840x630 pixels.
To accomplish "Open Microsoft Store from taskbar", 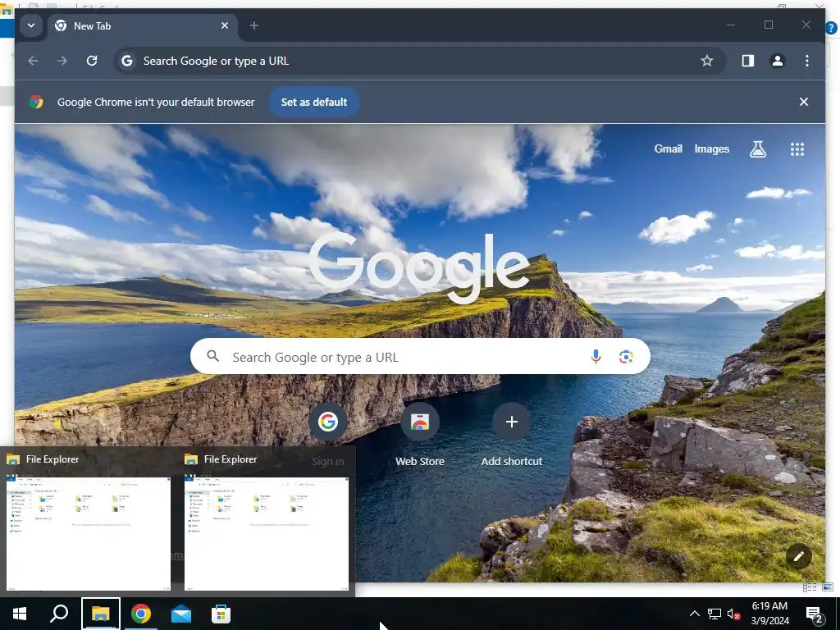I will pyautogui.click(x=221, y=614).
